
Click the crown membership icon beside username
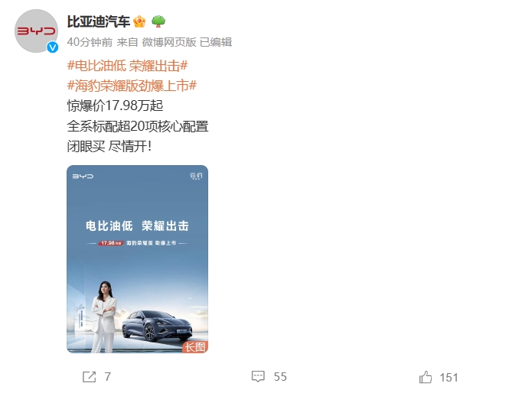click(x=139, y=21)
